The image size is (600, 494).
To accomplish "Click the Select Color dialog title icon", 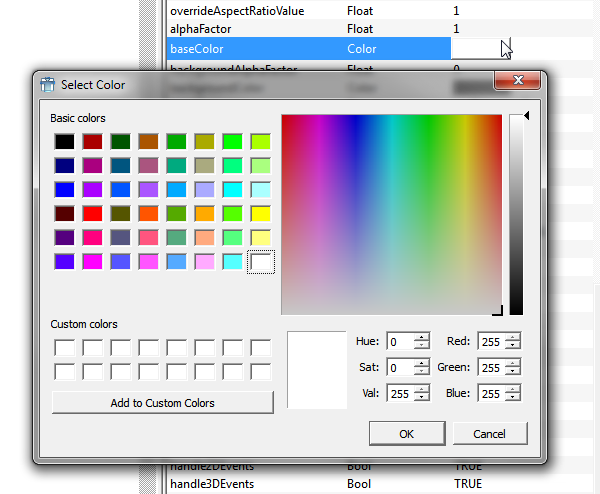I will pos(46,85).
